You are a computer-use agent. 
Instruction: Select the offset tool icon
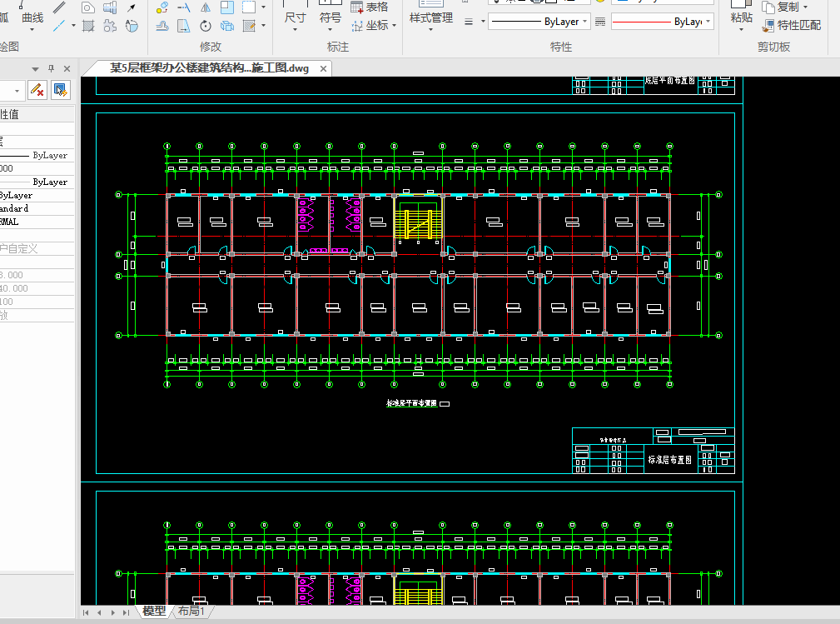coord(162,25)
